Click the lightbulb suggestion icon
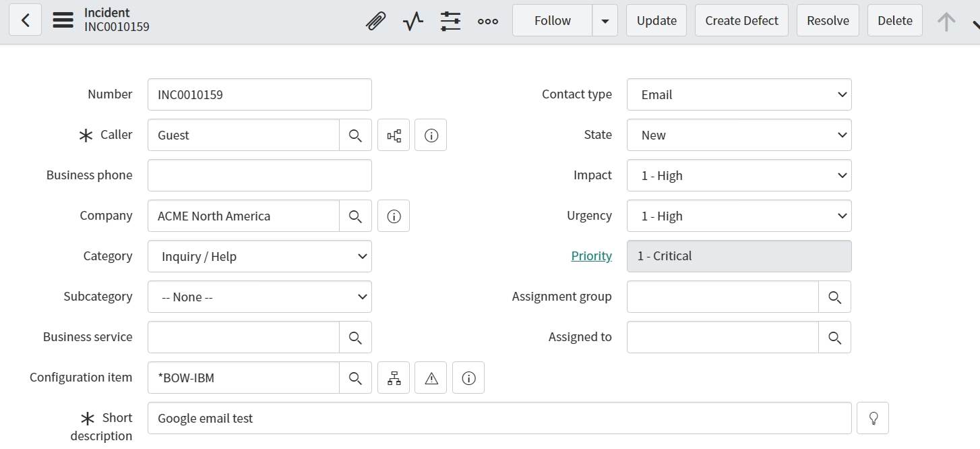980x449 pixels. click(x=873, y=418)
